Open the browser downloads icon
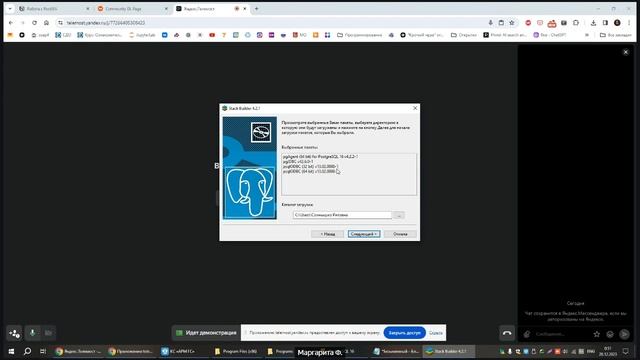Image resolution: width=640 pixels, height=360 pixels. click(593, 23)
